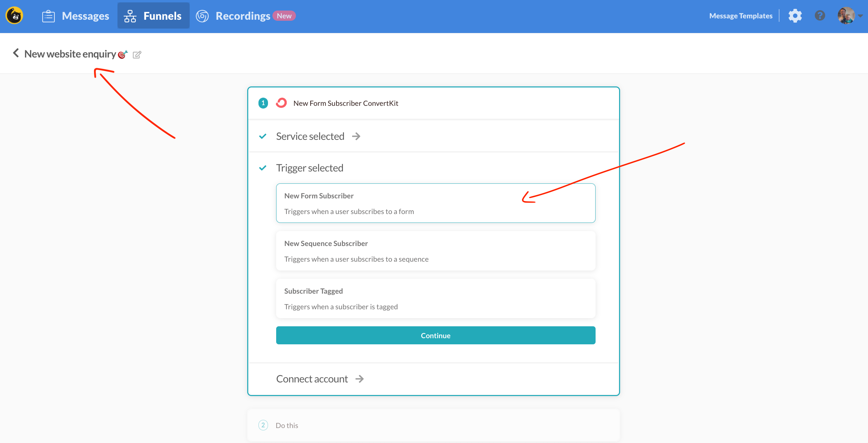Edit funnel name with the pencil icon
Screen dimensions: 868x443
tap(137, 54)
